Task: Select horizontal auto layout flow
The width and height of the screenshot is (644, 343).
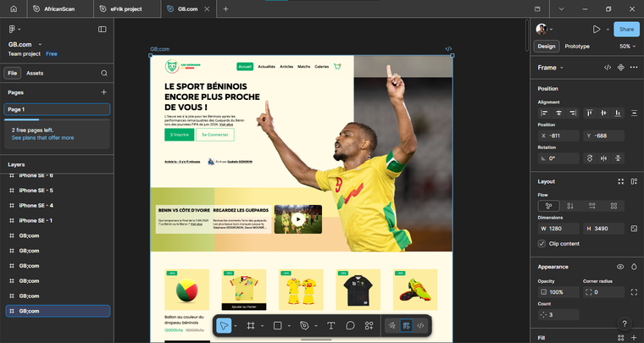Action: [591, 206]
